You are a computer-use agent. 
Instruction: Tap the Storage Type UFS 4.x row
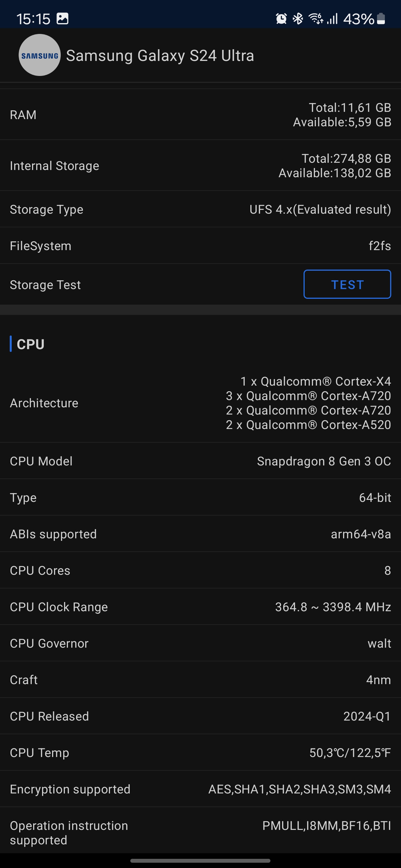click(x=200, y=209)
